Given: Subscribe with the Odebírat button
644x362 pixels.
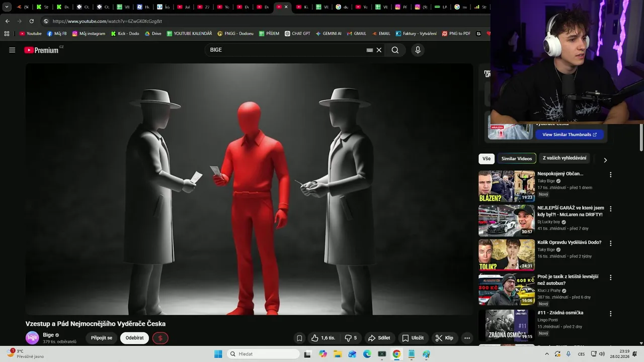Looking at the screenshot, I should click(x=134, y=338).
